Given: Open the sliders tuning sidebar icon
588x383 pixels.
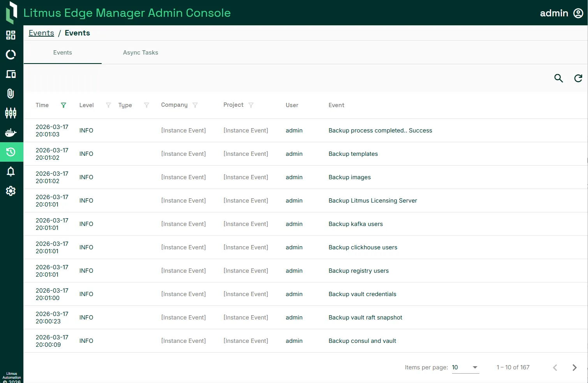Looking at the screenshot, I should [x=11, y=113].
